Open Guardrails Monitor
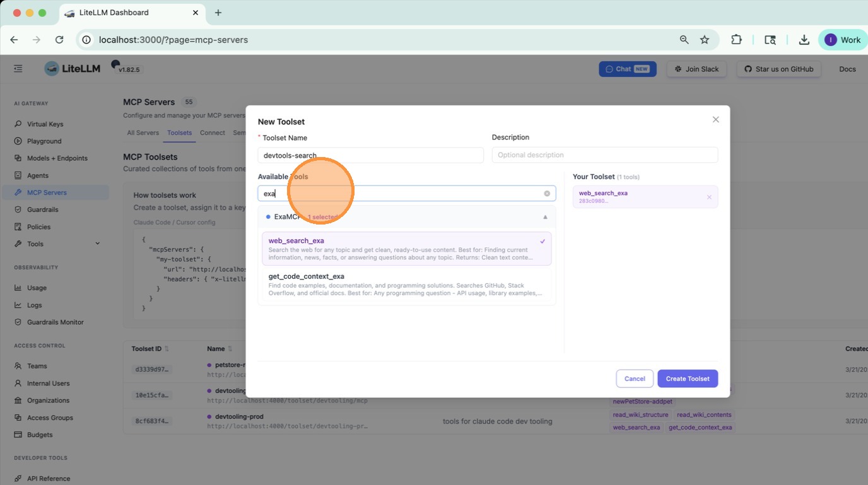The width and height of the screenshot is (868, 485). click(55, 322)
